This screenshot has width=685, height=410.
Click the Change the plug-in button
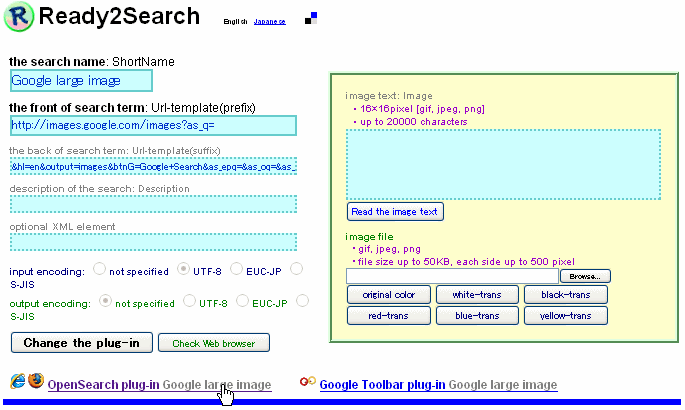tap(82, 343)
